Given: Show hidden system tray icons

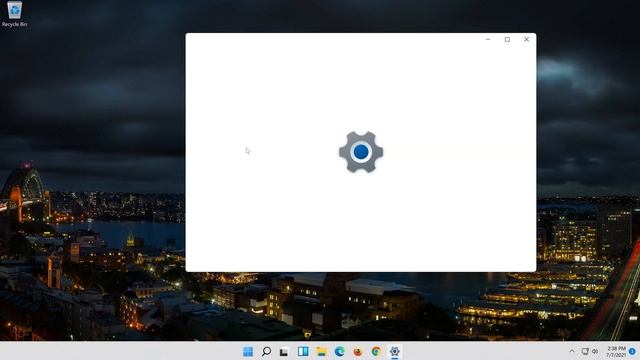Looking at the screenshot, I should (571, 351).
